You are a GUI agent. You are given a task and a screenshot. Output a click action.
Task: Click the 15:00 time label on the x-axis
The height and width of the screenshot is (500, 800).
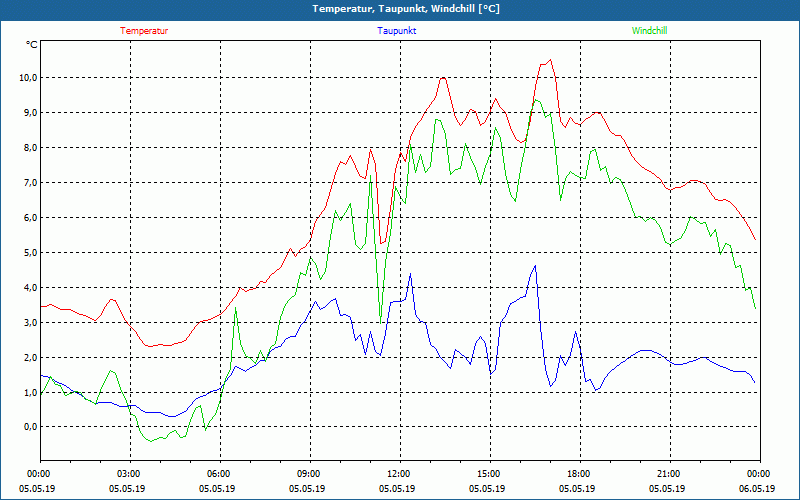491,474
